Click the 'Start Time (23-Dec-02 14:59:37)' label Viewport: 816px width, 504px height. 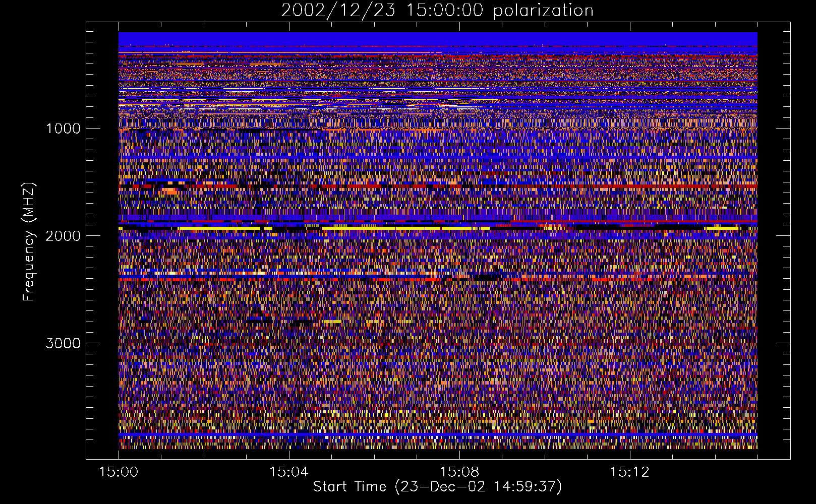click(x=437, y=487)
